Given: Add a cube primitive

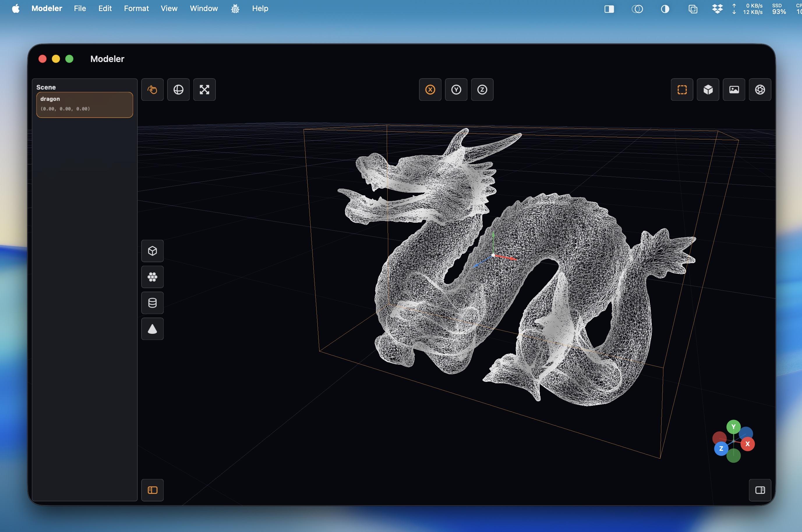Looking at the screenshot, I should click(152, 251).
